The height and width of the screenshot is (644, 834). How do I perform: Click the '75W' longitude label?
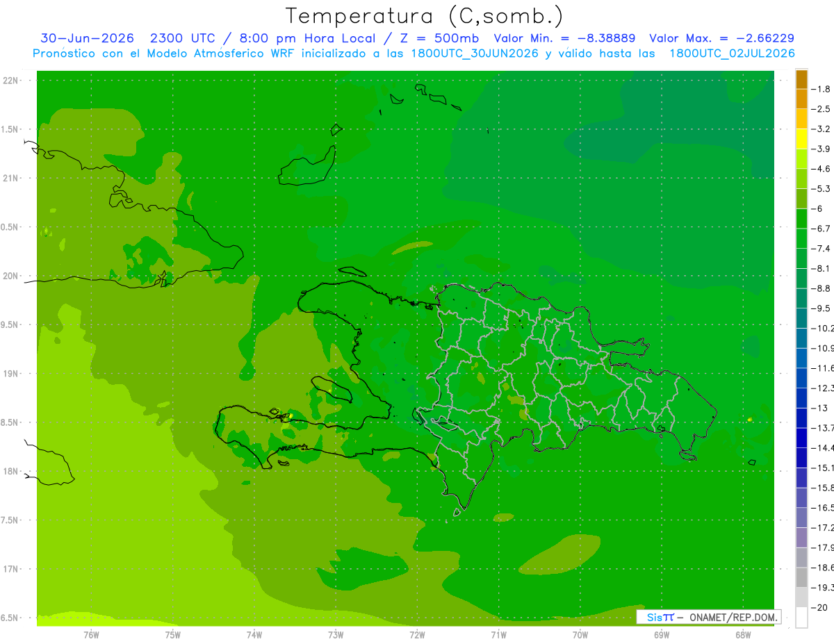coord(172,634)
